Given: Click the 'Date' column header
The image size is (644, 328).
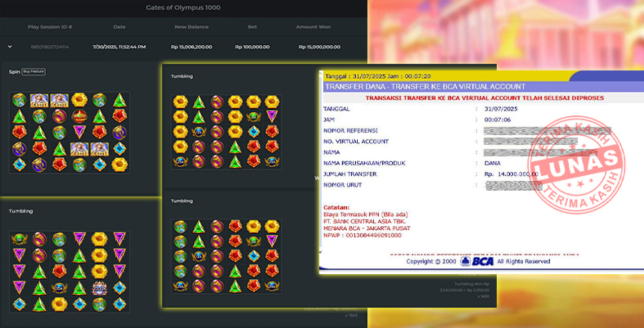Looking at the screenshot, I should point(119,27).
